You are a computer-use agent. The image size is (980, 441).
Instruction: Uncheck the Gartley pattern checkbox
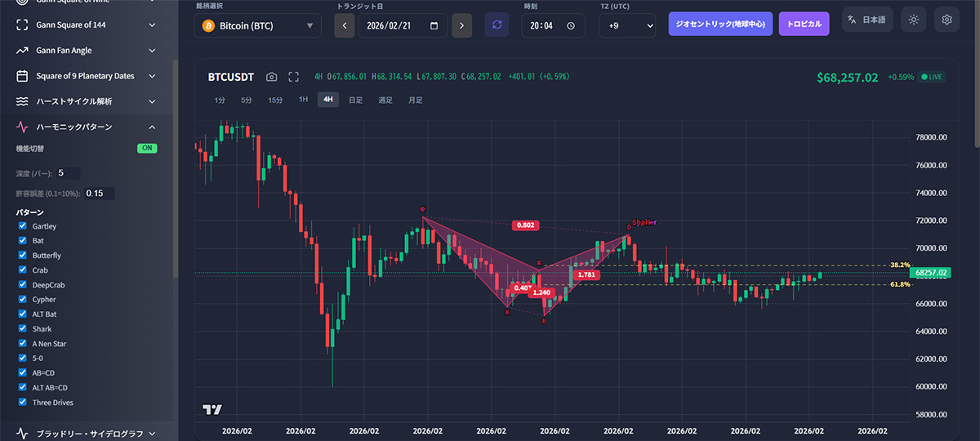click(x=23, y=226)
